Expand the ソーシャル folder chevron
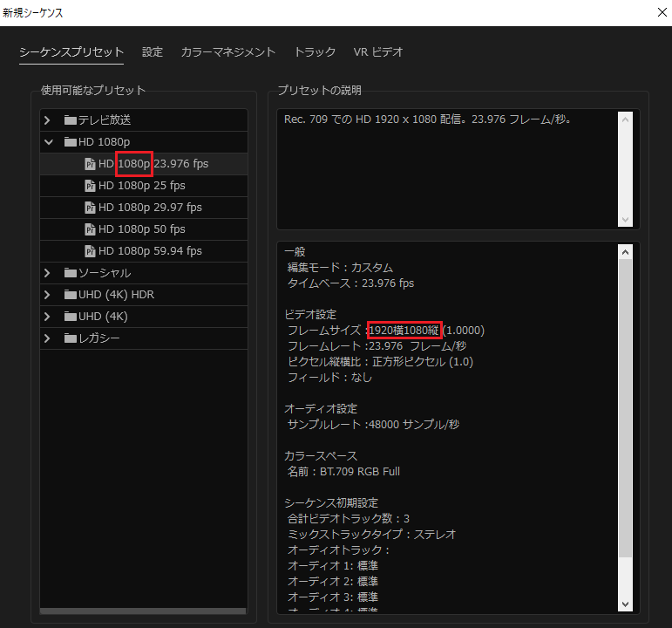This screenshot has width=672, height=628. point(47,273)
